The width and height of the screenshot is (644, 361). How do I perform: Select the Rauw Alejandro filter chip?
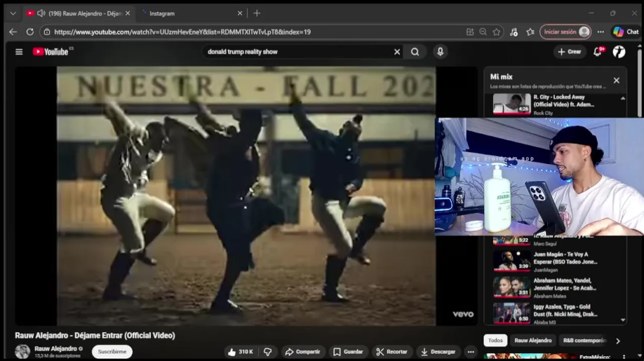click(x=533, y=340)
